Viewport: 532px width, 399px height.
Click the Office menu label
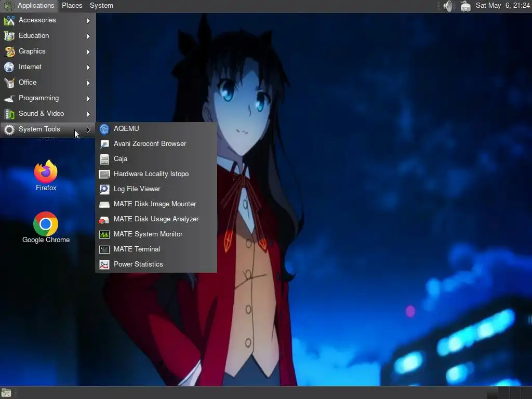click(x=28, y=83)
